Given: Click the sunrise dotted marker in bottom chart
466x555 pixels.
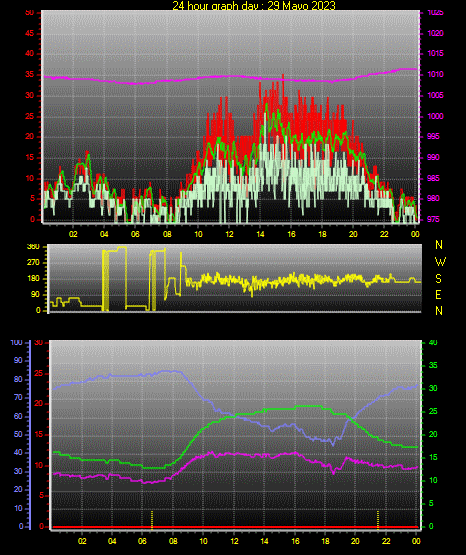Looking at the screenshot, I should coord(152,520).
